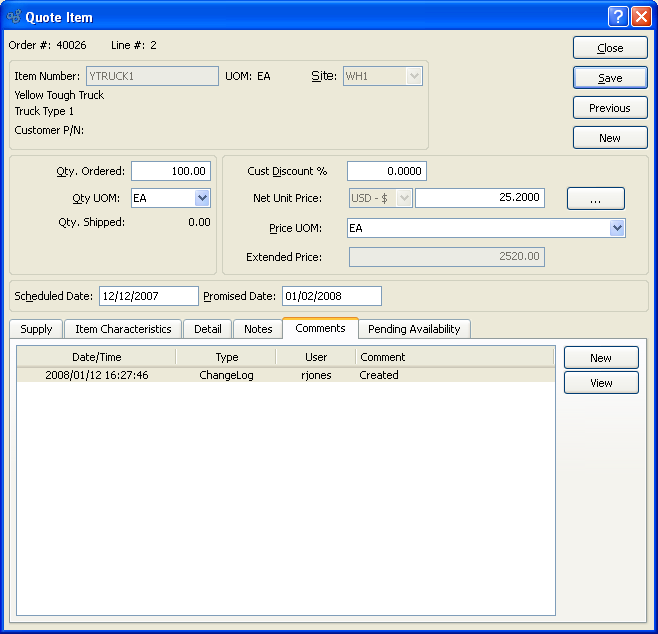Image resolution: width=658 pixels, height=634 pixels.
Task: Show the Pending Availability tab
Action: pyautogui.click(x=414, y=329)
